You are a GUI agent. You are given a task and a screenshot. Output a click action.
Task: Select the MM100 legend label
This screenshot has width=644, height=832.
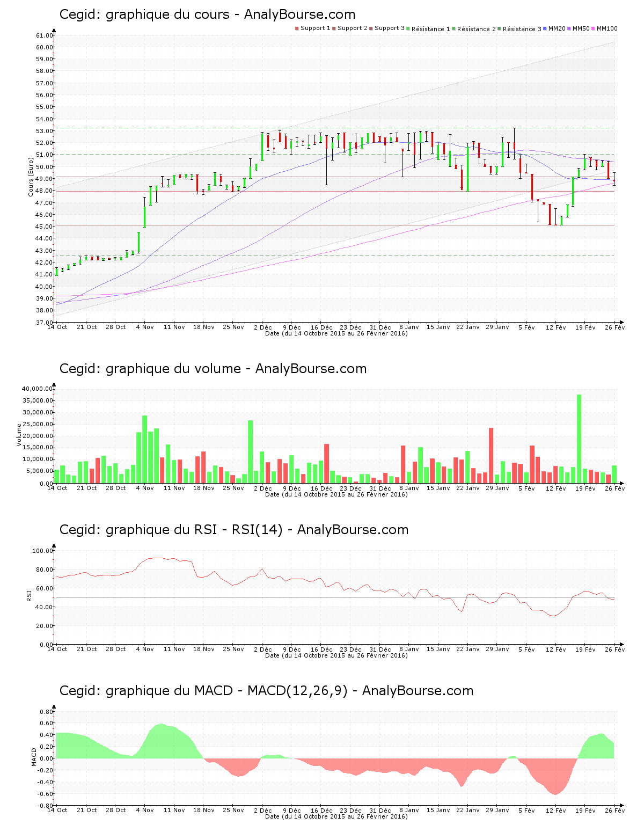pos(607,28)
